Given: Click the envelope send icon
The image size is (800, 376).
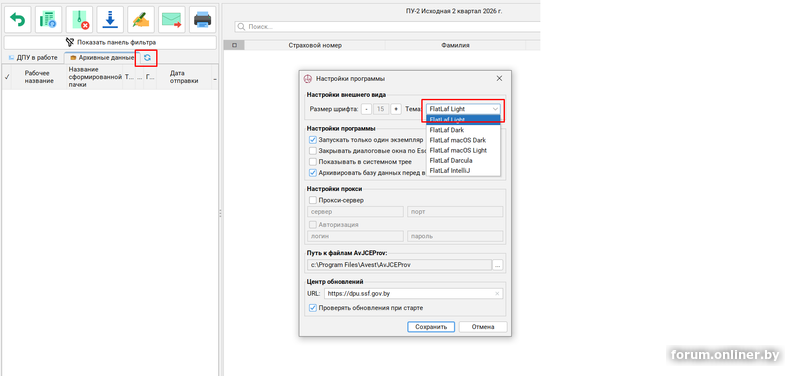Looking at the screenshot, I should point(171,20).
